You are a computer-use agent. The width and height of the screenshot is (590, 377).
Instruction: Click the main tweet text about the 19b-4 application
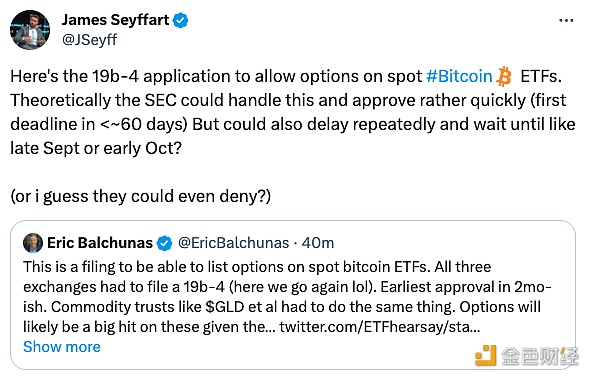(x=293, y=112)
